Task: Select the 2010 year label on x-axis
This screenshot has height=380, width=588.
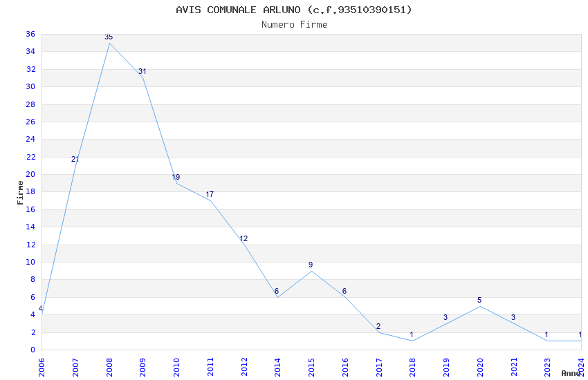Action: tap(176, 367)
